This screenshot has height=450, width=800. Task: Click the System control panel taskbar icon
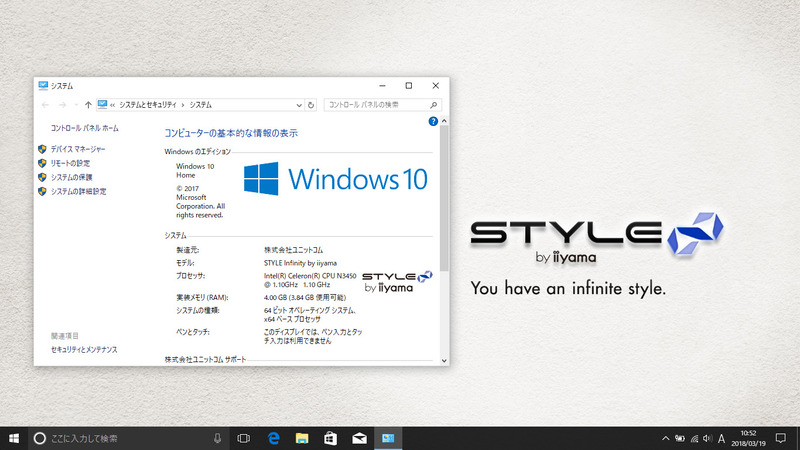388,438
